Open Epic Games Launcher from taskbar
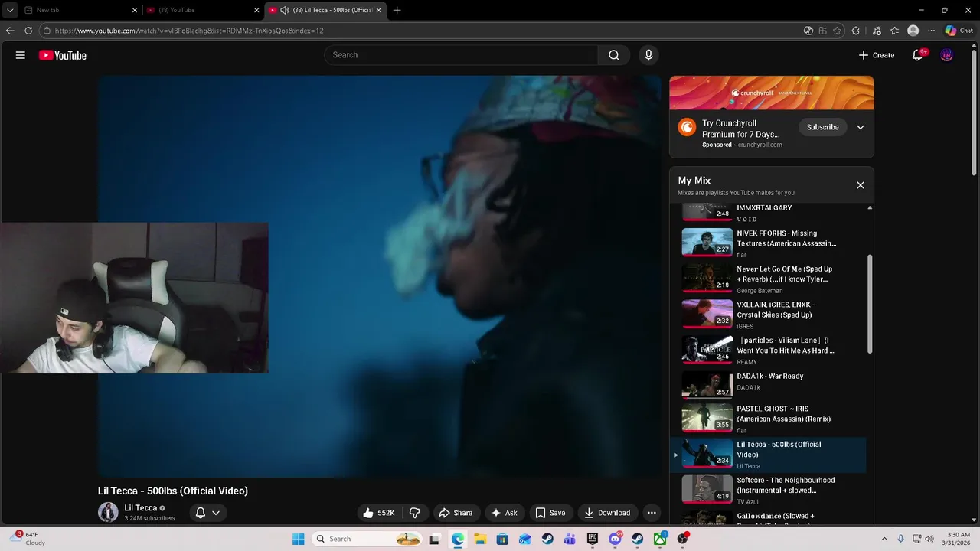Viewport: 980px width, 551px height. [593, 539]
